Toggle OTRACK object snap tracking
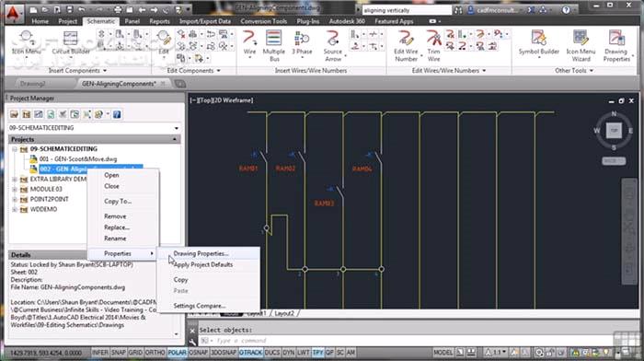The image size is (644, 361). pyautogui.click(x=250, y=353)
